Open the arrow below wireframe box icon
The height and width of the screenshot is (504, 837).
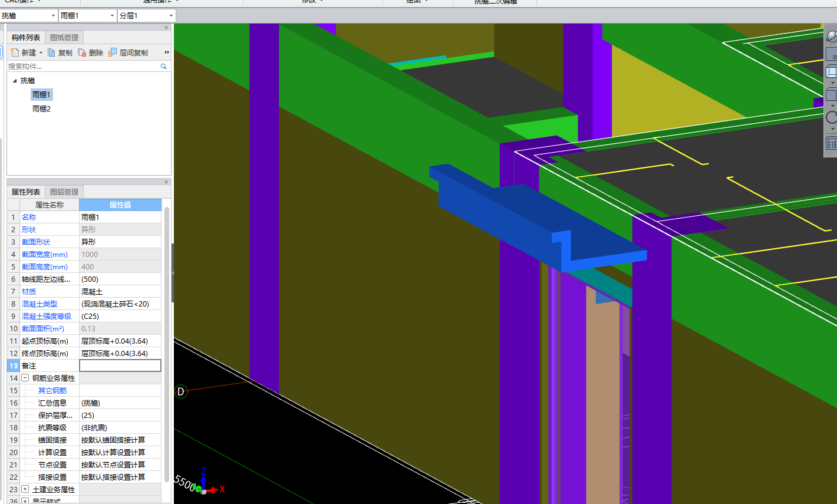pos(832,83)
